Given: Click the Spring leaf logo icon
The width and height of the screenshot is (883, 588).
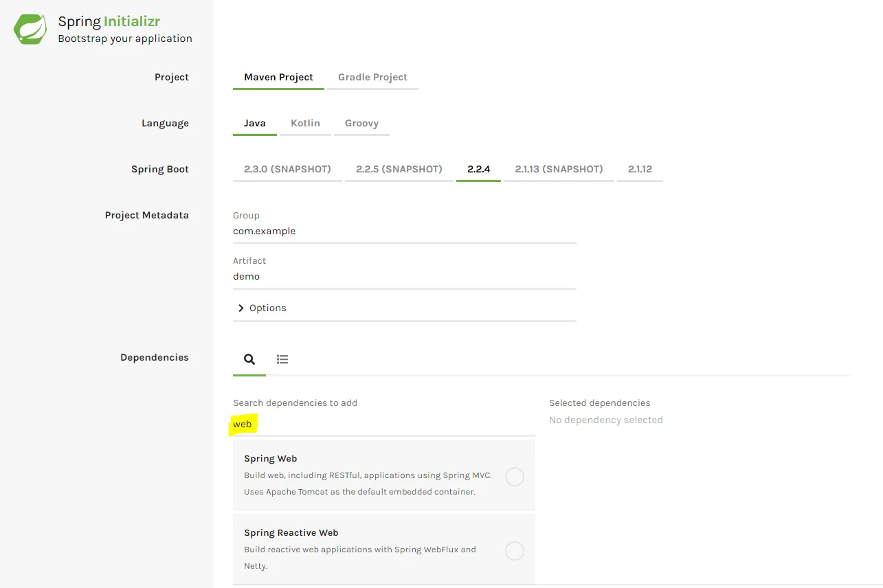Looking at the screenshot, I should click(30, 29).
